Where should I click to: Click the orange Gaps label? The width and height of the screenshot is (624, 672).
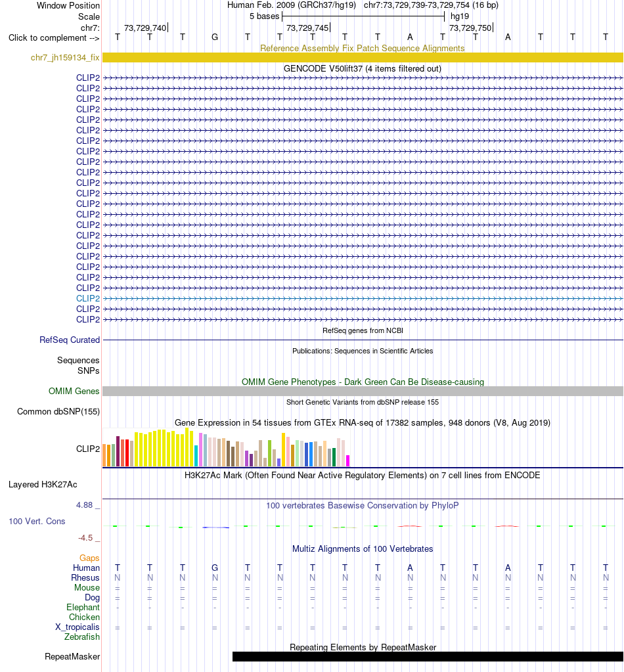pyautogui.click(x=89, y=558)
